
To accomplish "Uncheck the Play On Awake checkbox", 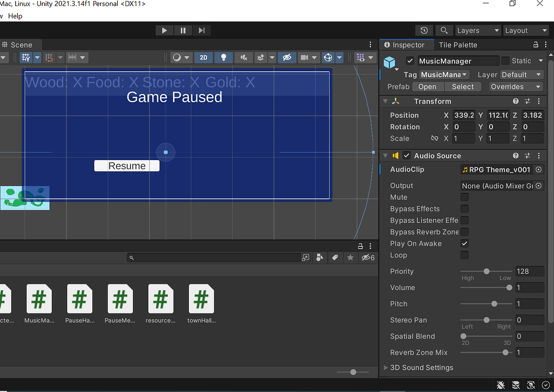I will point(464,244).
